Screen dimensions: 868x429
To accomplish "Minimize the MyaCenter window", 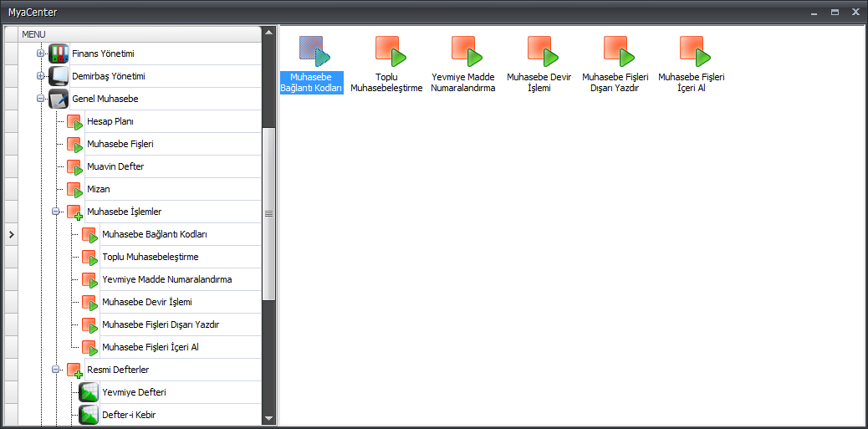I will (814, 12).
